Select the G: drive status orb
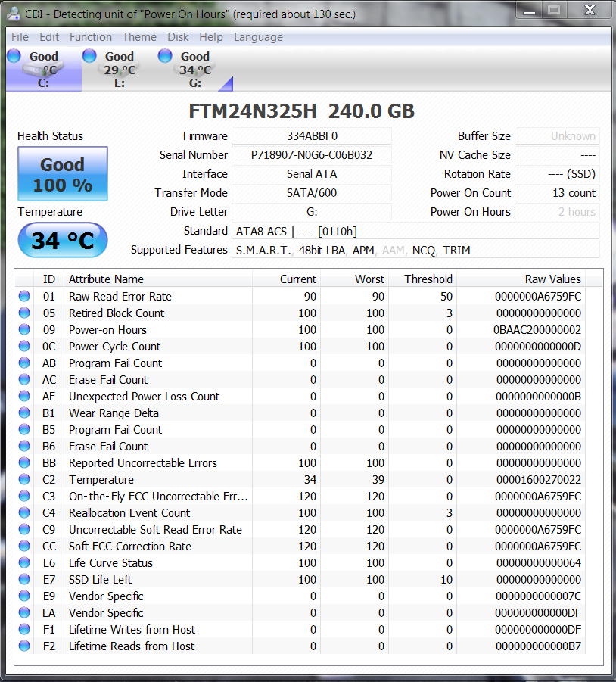Screen dimensions: 616x682 (x=165, y=55)
